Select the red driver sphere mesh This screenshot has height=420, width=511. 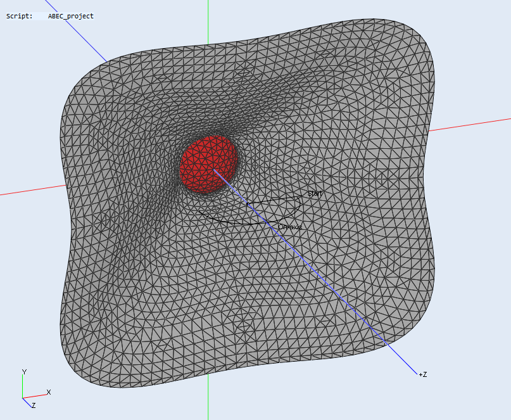[x=208, y=164]
